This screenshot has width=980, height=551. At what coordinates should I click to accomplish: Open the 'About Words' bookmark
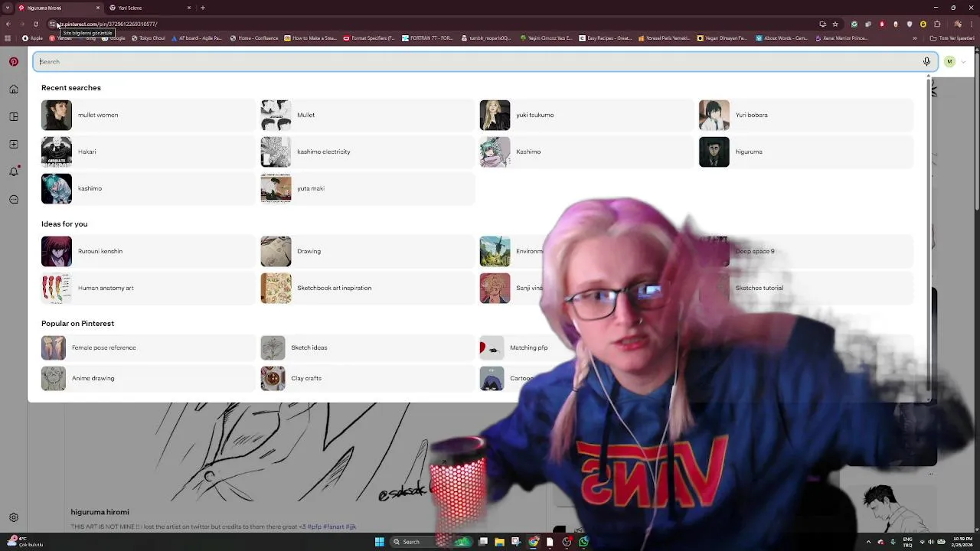pyautogui.click(x=782, y=37)
